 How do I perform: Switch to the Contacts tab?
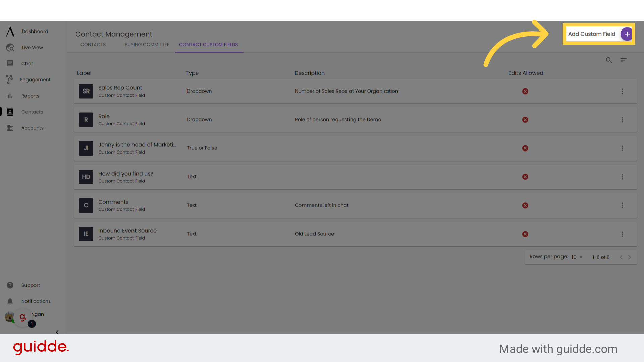pos(93,45)
